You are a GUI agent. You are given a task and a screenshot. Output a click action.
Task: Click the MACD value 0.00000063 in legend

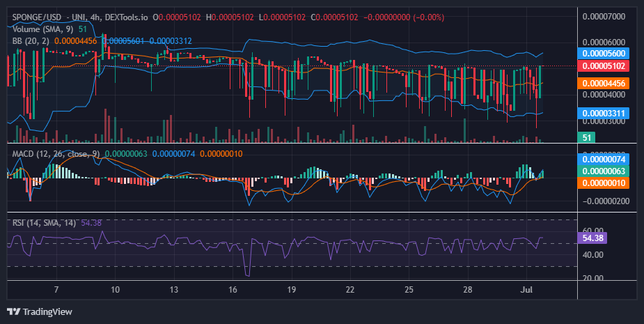(x=126, y=154)
